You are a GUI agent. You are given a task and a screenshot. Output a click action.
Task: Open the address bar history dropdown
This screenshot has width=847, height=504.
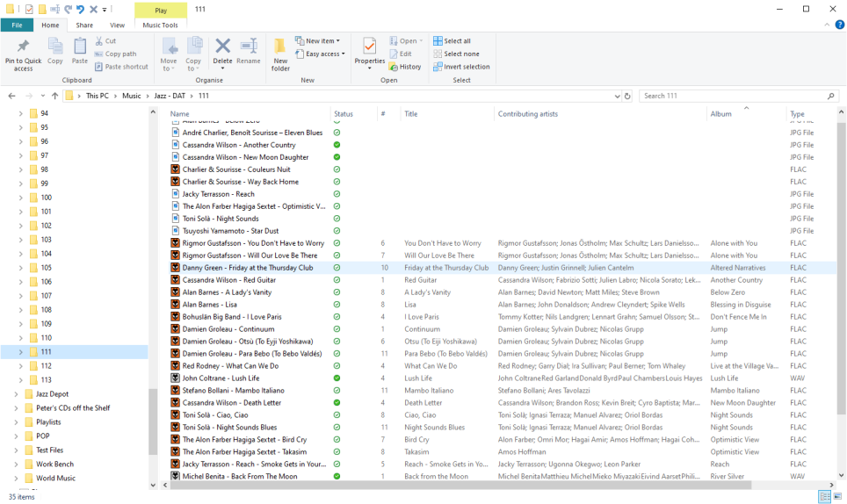(617, 96)
